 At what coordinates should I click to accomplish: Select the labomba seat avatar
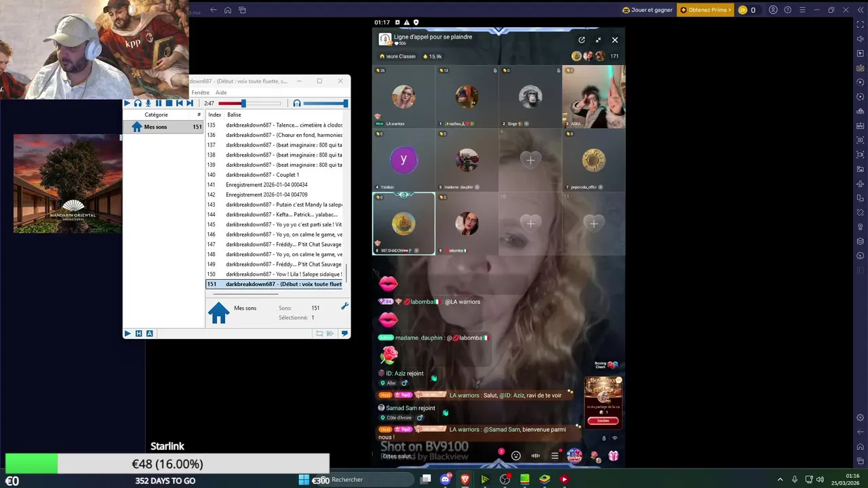467,224
